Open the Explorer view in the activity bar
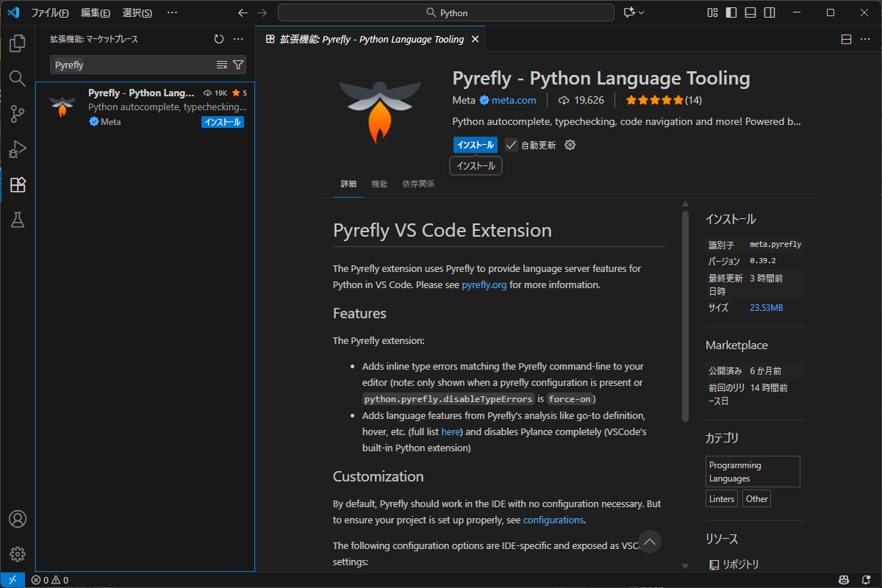882x588 pixels. tap(17, 43)
